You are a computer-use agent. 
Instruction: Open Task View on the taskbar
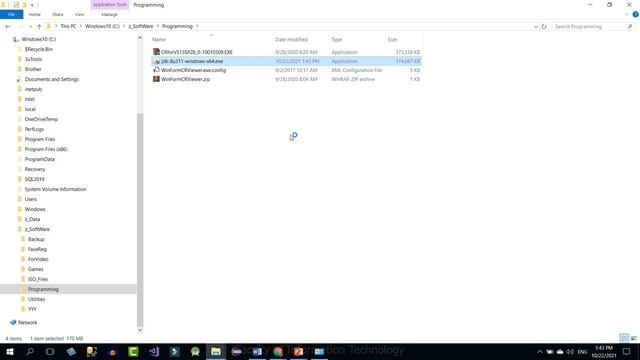(50, 351)
